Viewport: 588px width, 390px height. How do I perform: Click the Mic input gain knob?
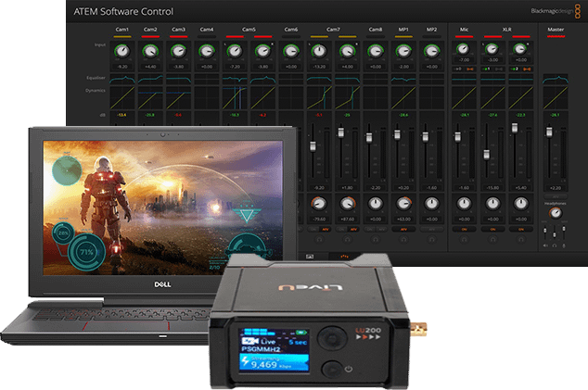(464, 48)
